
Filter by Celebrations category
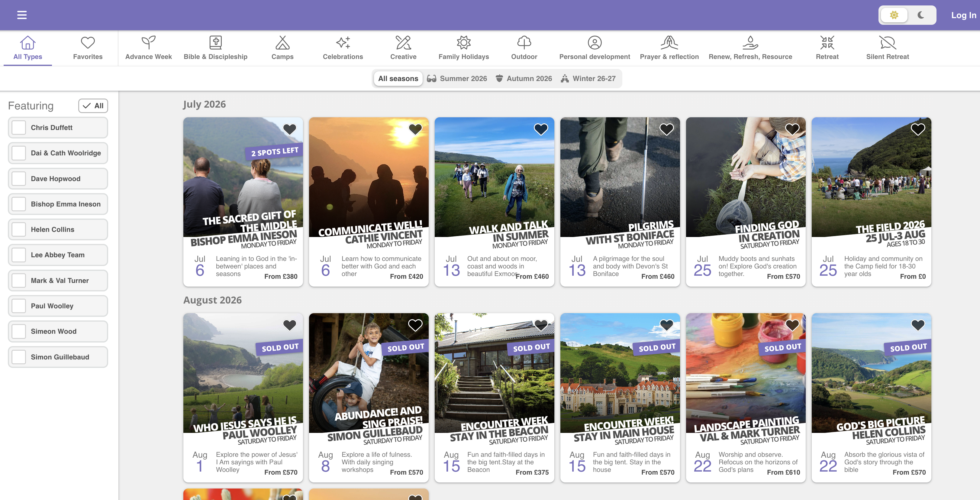(343, 48)
